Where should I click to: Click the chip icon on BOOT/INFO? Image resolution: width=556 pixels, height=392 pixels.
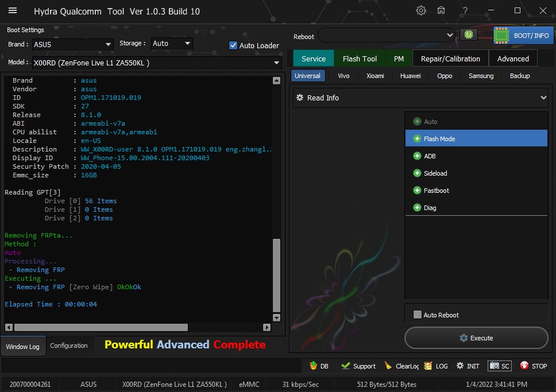point(501,36)
